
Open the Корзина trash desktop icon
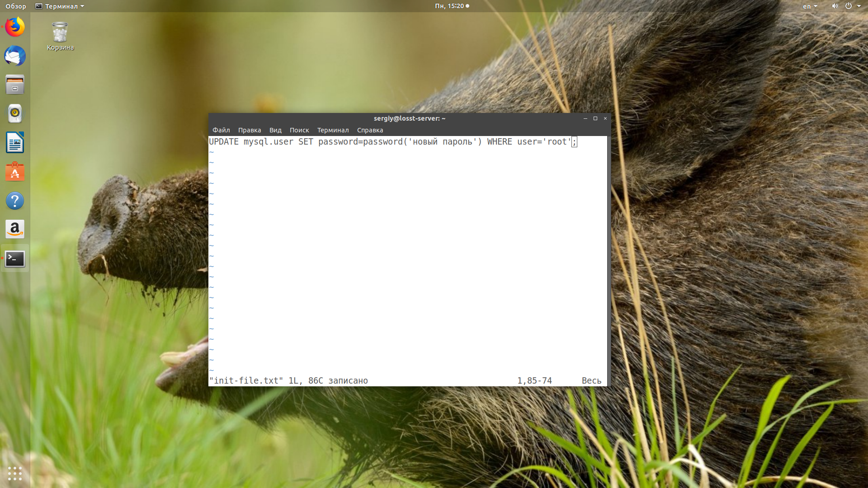click(60, 36)
